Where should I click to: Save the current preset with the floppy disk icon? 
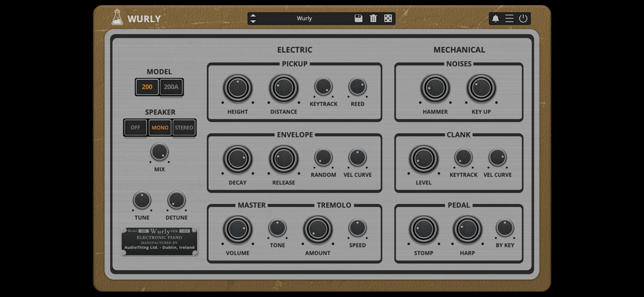[358, 18]
